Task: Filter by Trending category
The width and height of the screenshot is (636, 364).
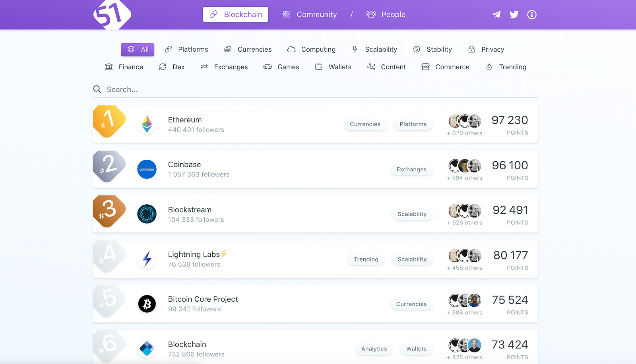Action: [506, 67]
